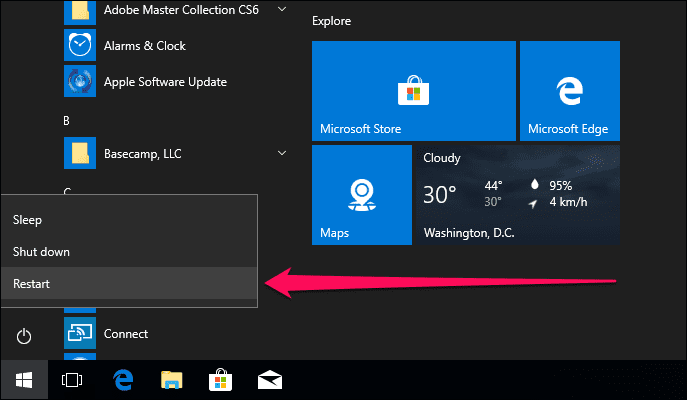
Task: Click the Apple Software Update icon
Action: pos(80,81)
